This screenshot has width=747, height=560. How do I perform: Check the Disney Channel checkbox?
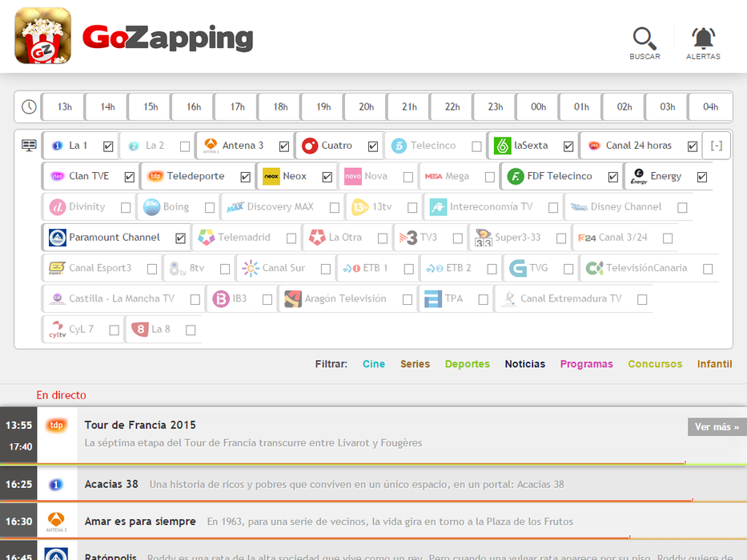(682, 208)
